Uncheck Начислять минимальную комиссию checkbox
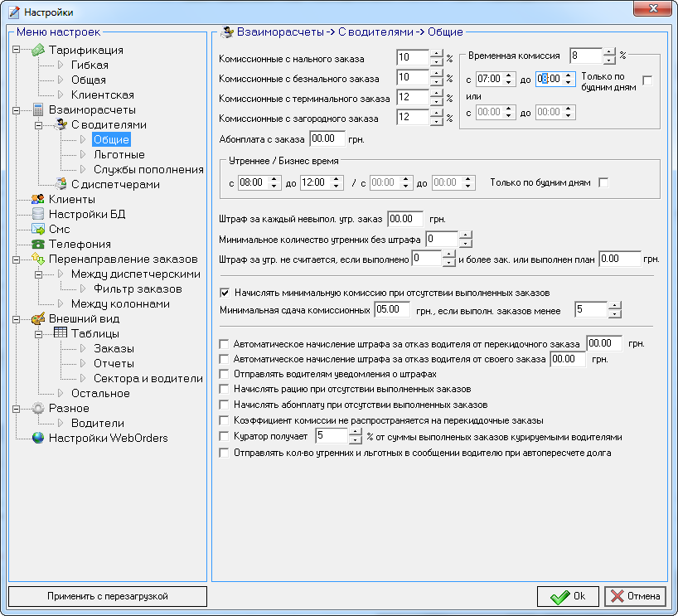Viewport: 678px width, 616px height. pyautogui.click(x=224, y=293)
